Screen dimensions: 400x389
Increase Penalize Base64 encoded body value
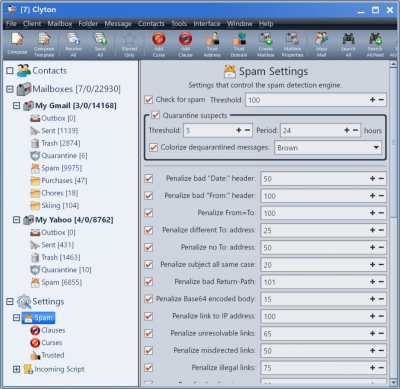tap(372, 299)
